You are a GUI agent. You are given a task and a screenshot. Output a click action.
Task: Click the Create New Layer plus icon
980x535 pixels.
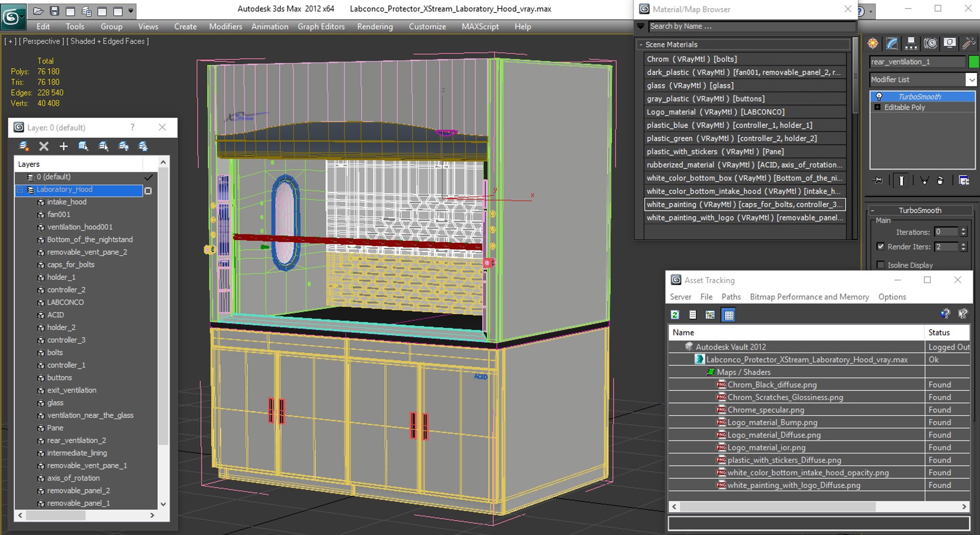click(63, 147)
